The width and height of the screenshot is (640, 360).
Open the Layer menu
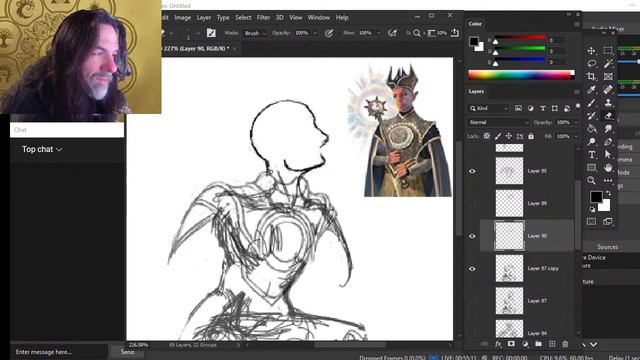pyautogui.click(x=204, y=18)
